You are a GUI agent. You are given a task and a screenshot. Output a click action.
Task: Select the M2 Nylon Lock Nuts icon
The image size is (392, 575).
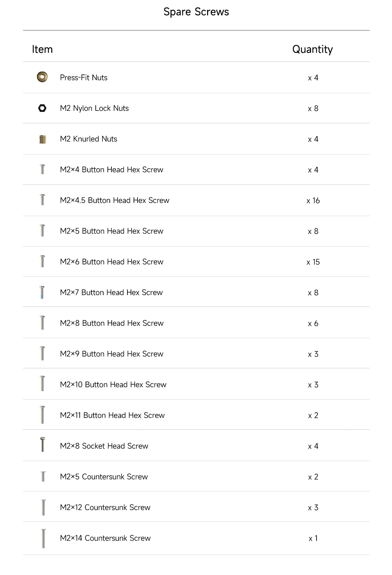[x=42, y=108]
